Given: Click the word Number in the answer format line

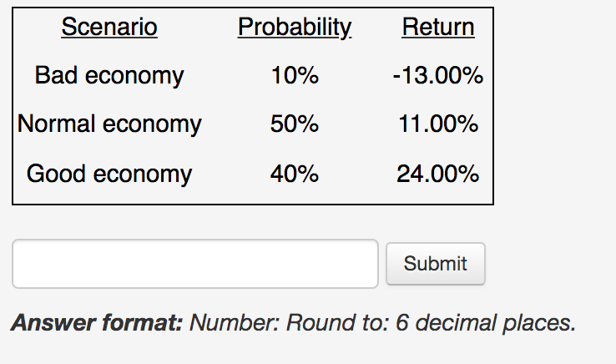Looking at the screenshot, I should pos(235,323).
